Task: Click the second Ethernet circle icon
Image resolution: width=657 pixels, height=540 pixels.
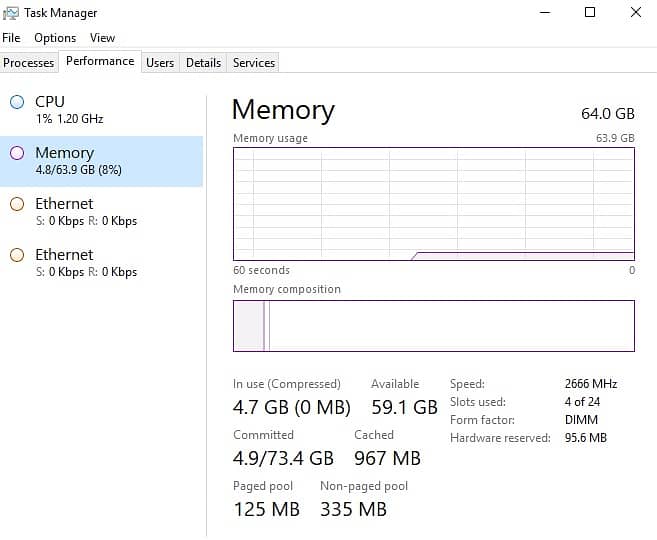Action: tap(17, 255)
